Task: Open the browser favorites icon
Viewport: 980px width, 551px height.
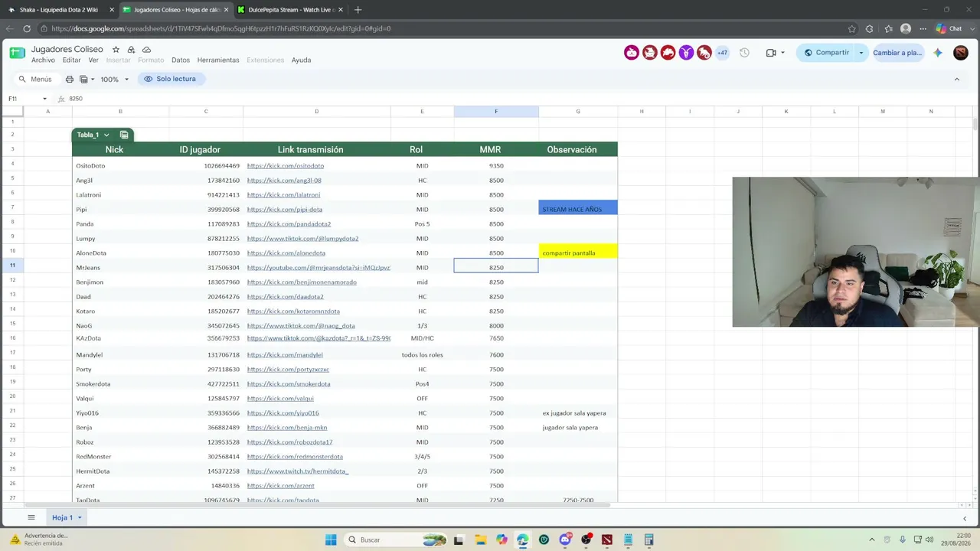Action: pyautogui.click(x=888, y=28)
